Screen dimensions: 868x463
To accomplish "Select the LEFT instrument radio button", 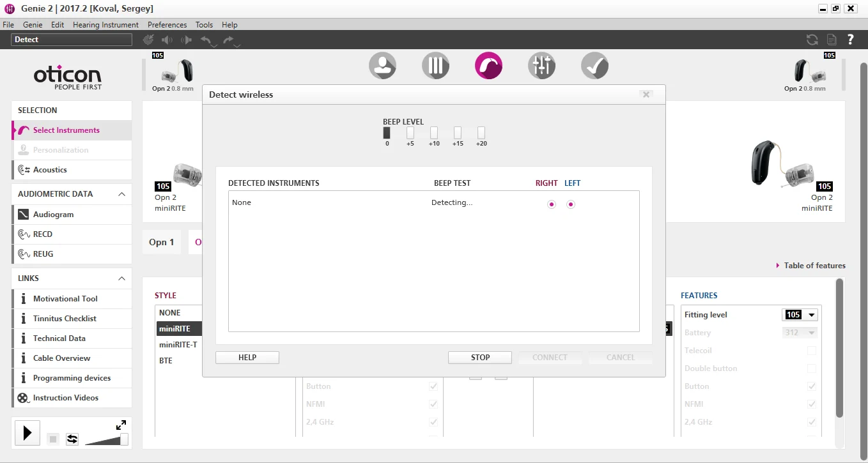I will point(571,204).
